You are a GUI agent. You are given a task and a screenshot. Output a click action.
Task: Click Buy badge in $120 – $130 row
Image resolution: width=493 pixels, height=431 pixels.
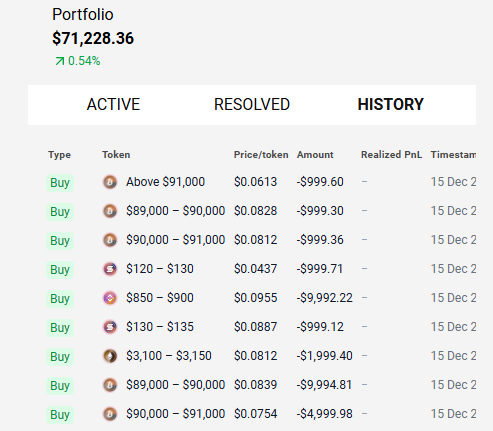pyautogui.click(x=60, y=270)
